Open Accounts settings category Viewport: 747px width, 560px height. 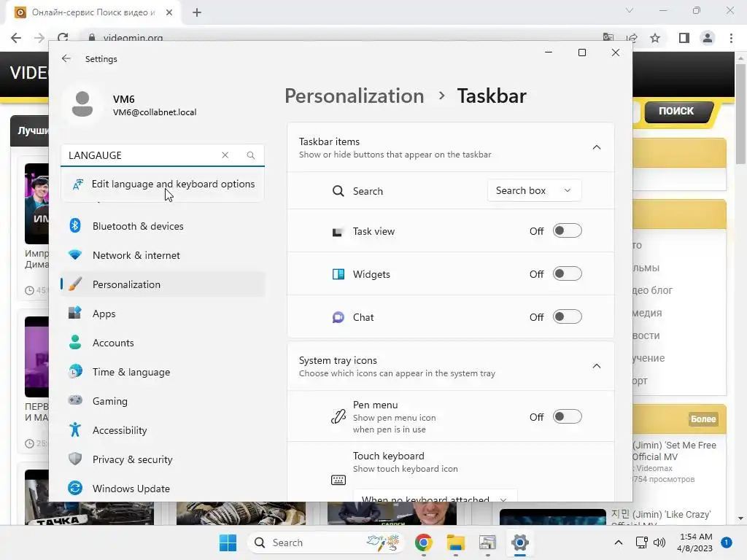coord(163,343)
